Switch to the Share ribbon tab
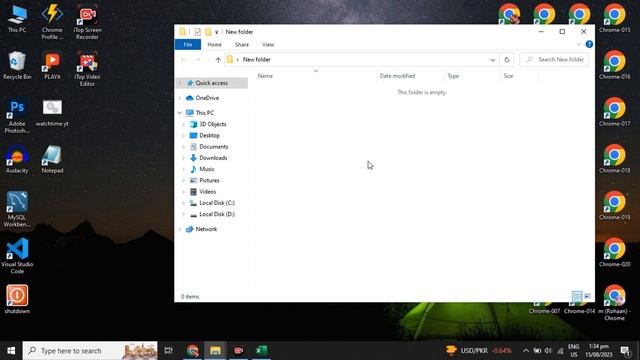 [x=242, y=44]
